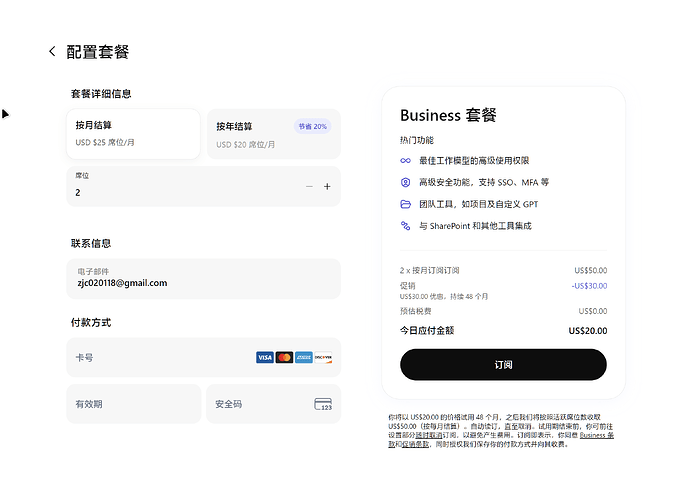
Task: Click the 团队工具 feature description
Action: pos(479,204)
